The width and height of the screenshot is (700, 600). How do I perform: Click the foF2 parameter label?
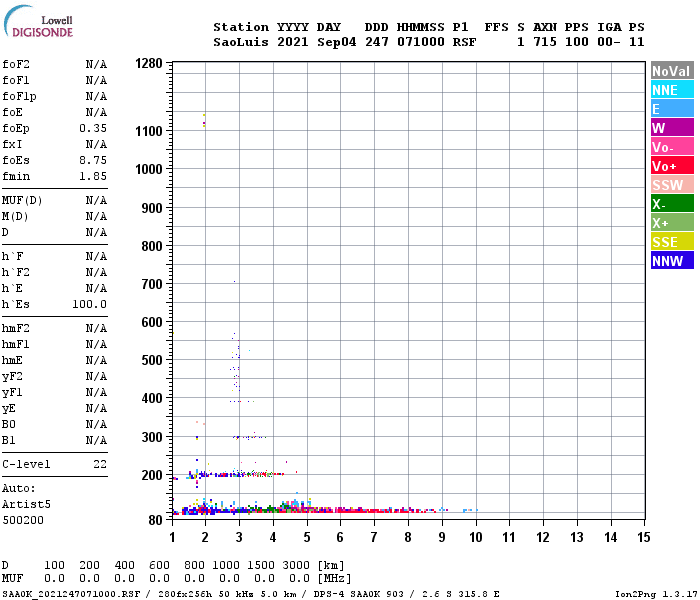16,64
